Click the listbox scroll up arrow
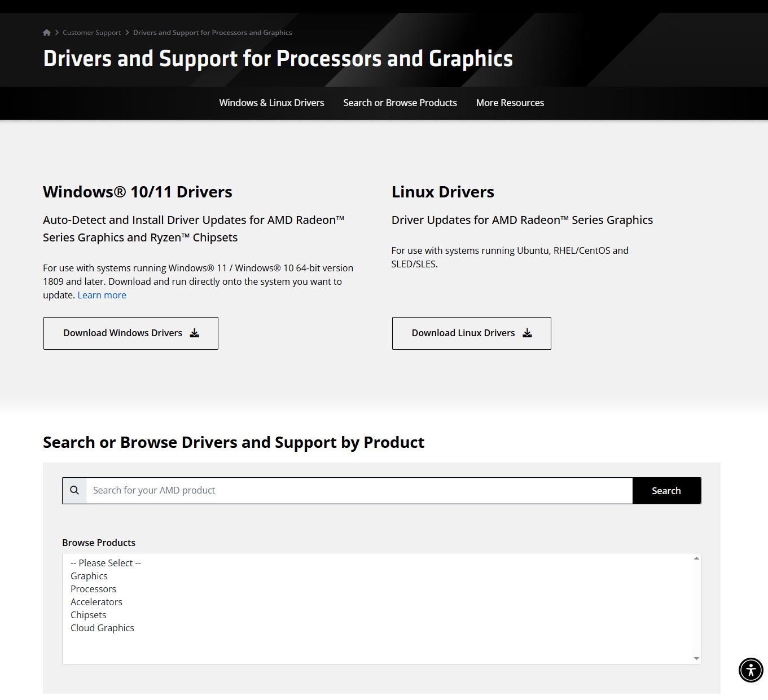Image resolution: width=768 pixels, height=700 pixels. tap(696, 558)
